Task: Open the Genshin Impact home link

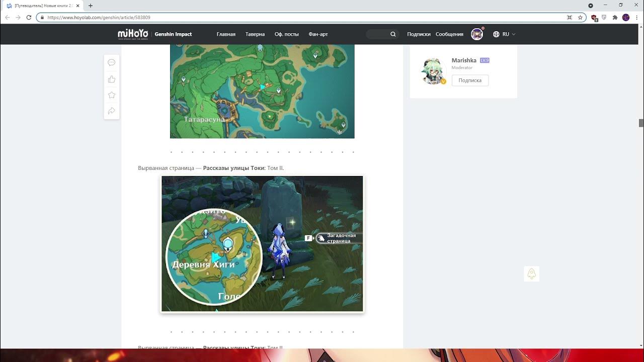Action: pyautogui.click(x=173, y=34)
